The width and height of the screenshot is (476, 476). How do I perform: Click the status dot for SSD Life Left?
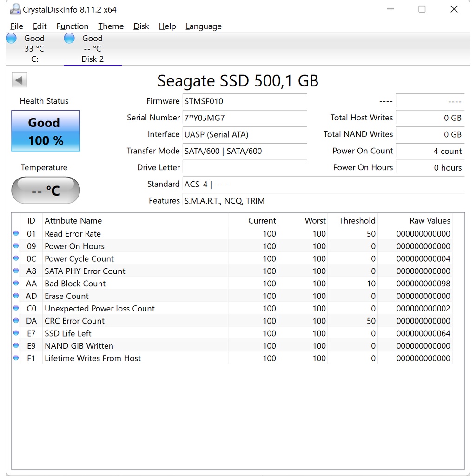[16, 333]
